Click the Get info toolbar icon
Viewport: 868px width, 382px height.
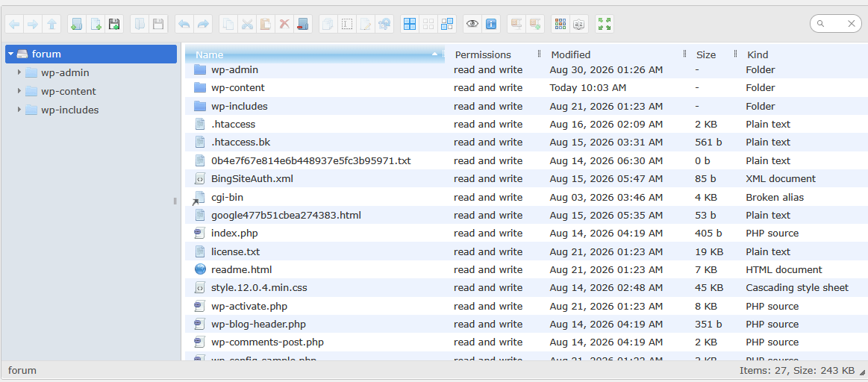(x=491, y=24)
